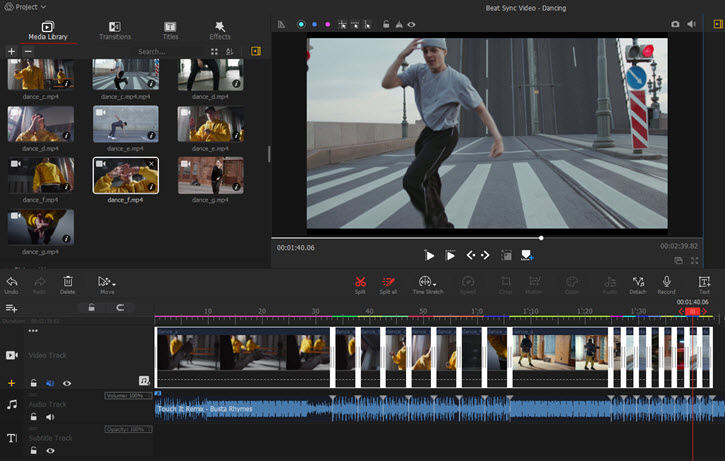Open the Effects tab
725x461 pixels.
pos(220,30)
